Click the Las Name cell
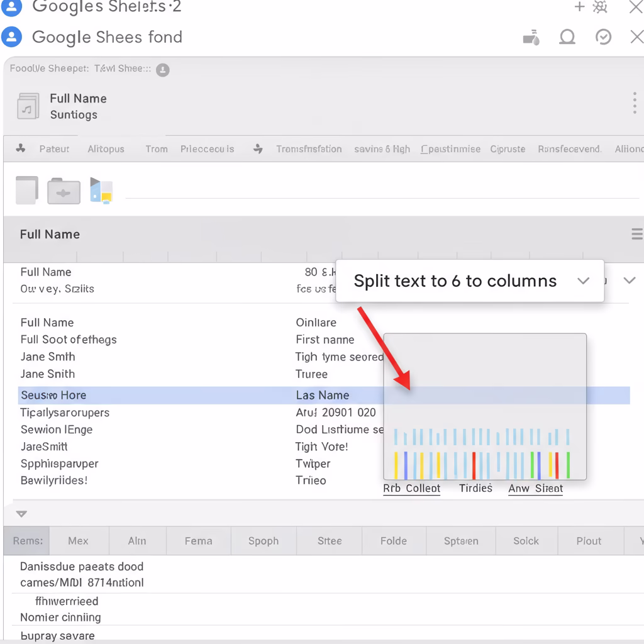This screenshot has height=644, width=644. pos(323,395)
